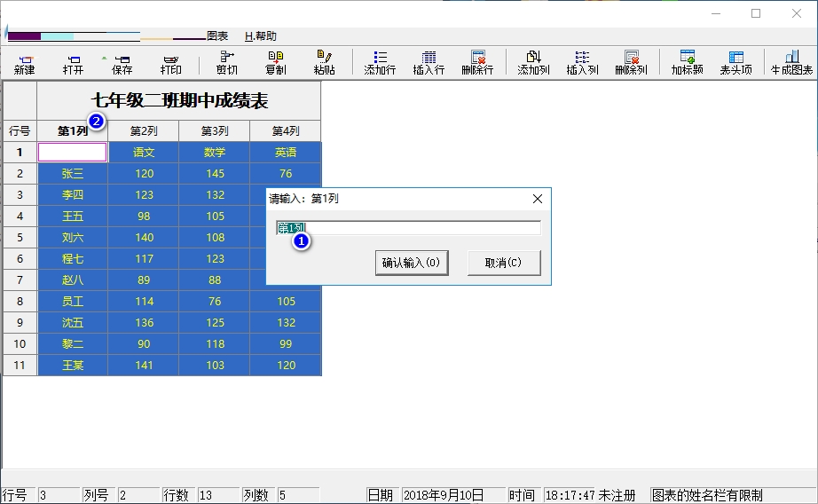Save the table using 保存 icon
This screenshot has width=818, height=504.
tap(122, 62)
